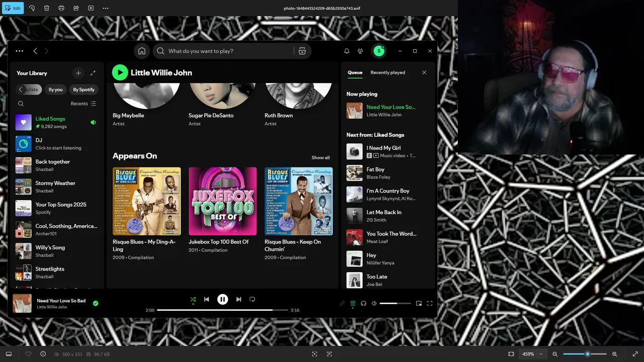This screenshot has height=362, width=644.
Task: Skip to next track
Action: tap(238, 299)
